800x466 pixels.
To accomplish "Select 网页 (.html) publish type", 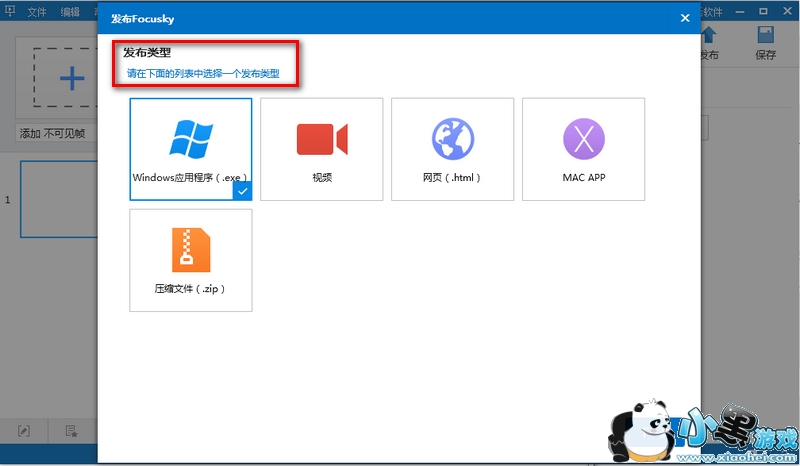I will pos(453,149).
